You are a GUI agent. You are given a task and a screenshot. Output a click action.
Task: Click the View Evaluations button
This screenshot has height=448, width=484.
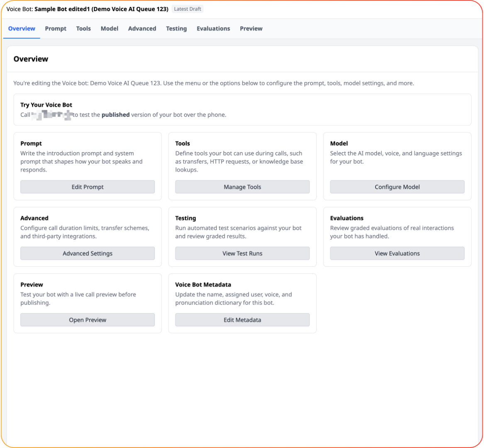[397, 253]
